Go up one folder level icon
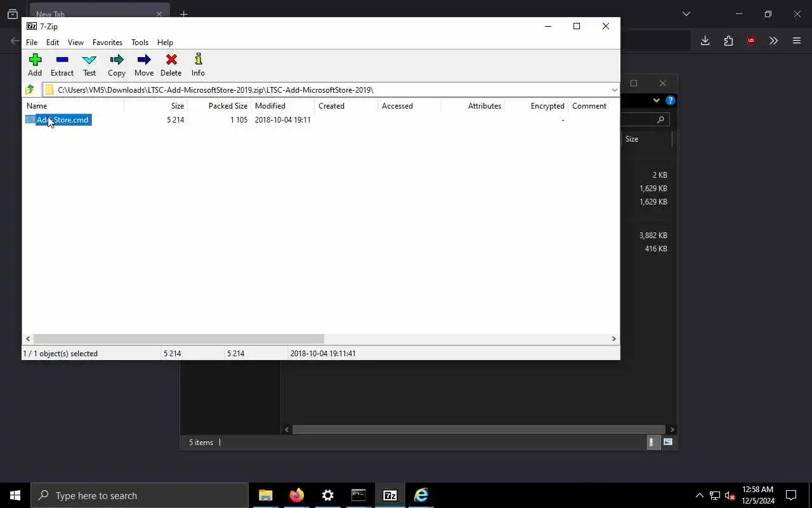The width and height of the screenshot is (812, 508). coord(30,90)
